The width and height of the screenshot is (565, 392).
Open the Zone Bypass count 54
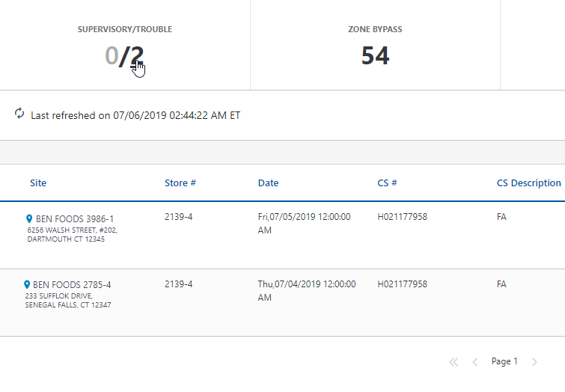375,56
